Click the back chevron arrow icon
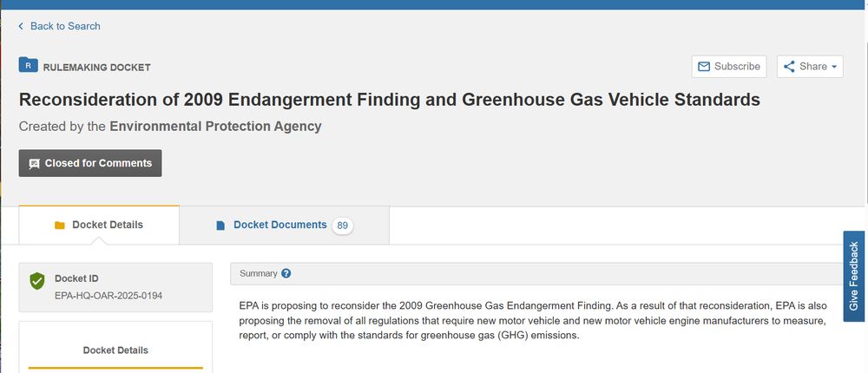 21,26
